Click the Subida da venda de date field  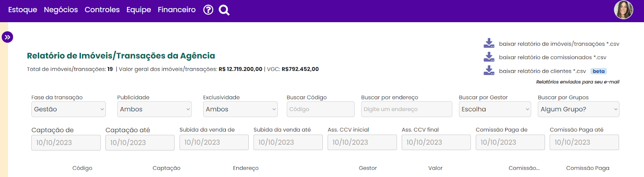click(214, 142)
